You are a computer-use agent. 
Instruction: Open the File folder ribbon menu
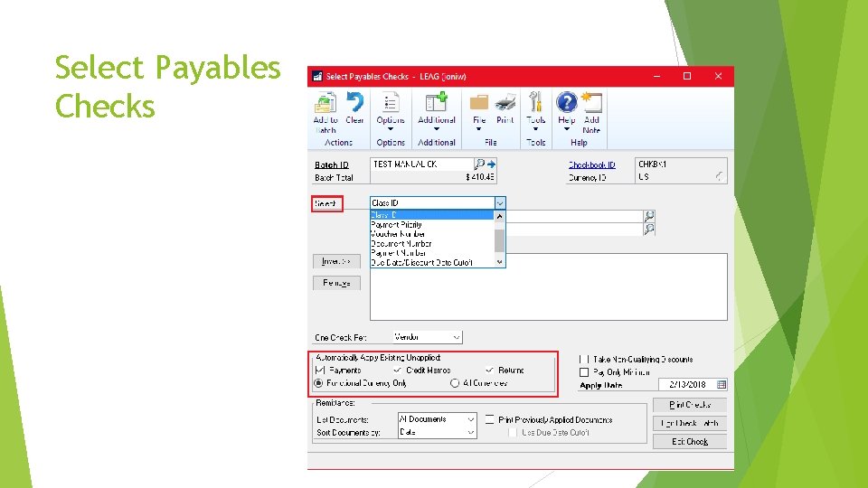(x=479, y=110)
